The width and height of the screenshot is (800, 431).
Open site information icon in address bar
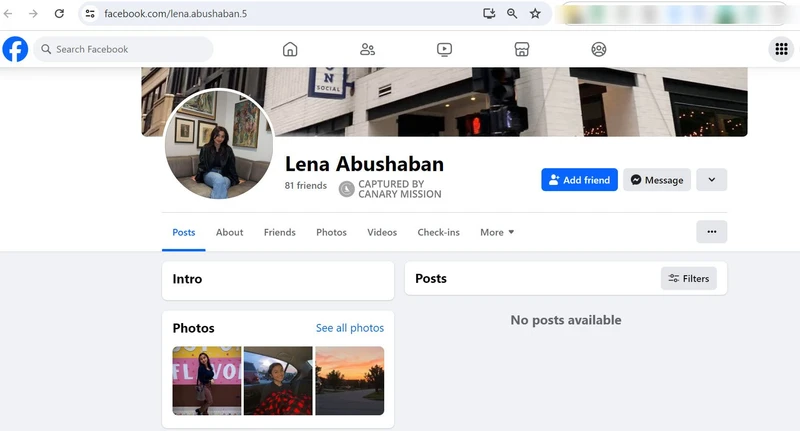coord(90,14)
